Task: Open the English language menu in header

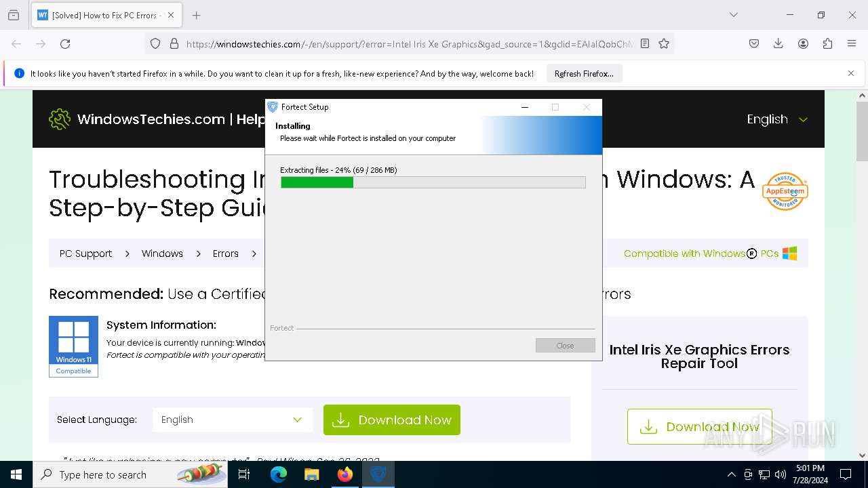Action: (777, 119)
